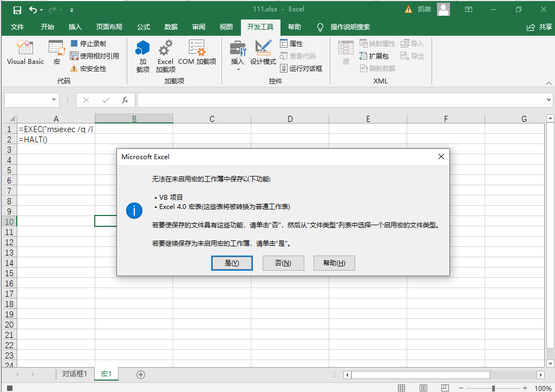
Task: Select row 16 header
Action: pos(9,283)
